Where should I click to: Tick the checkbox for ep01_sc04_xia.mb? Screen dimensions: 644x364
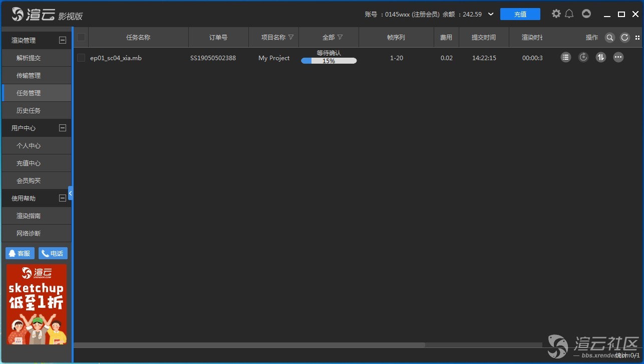(x=81, y=58)
